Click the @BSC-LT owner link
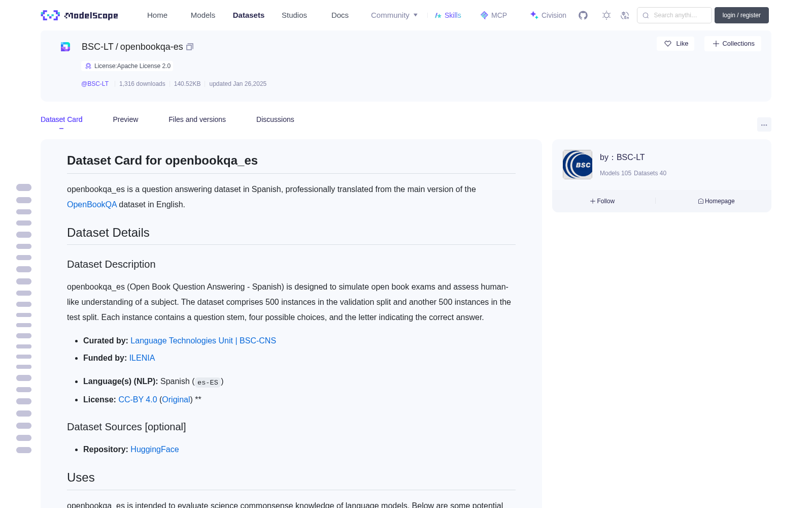This screenshot has width=812, height=508. tap(95, 84)
